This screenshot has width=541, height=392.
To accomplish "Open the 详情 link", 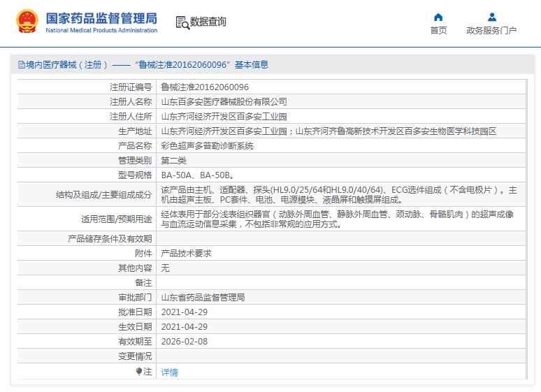I will coord(169,372).
